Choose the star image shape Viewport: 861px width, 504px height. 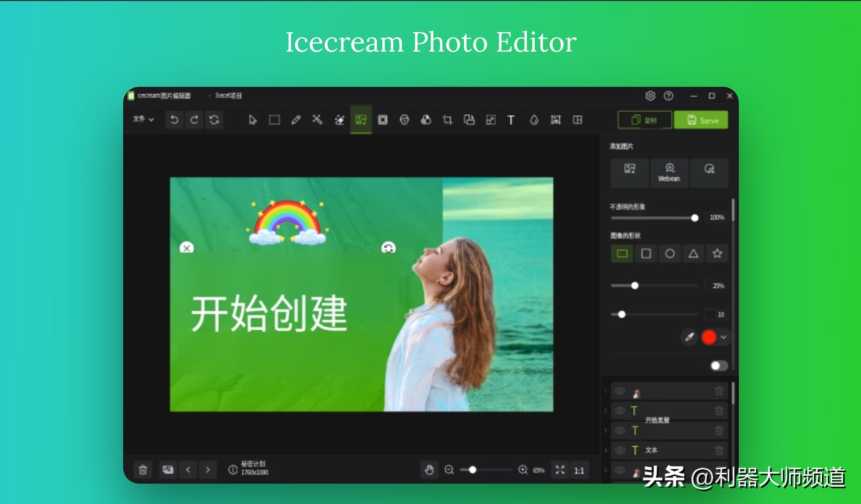point(717,253)
